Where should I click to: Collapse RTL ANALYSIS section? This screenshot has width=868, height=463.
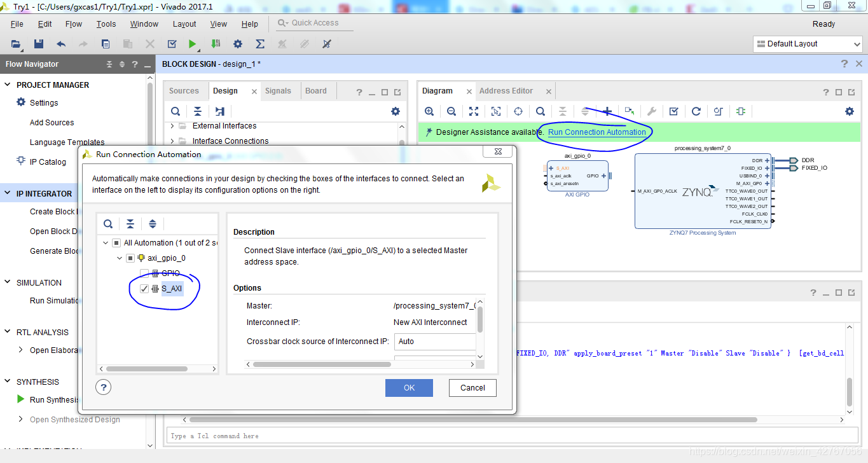coord(8,332)
